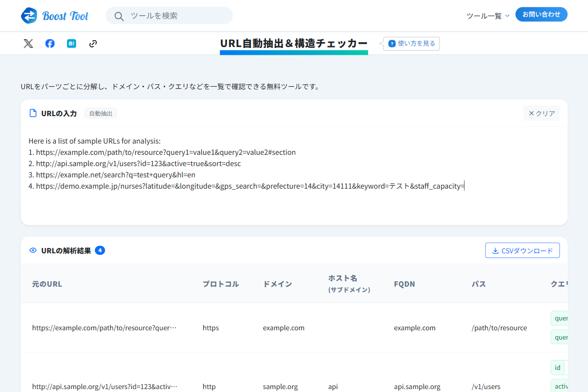
Task: Click the Boost Tool logo
Action: pos(54,16)
